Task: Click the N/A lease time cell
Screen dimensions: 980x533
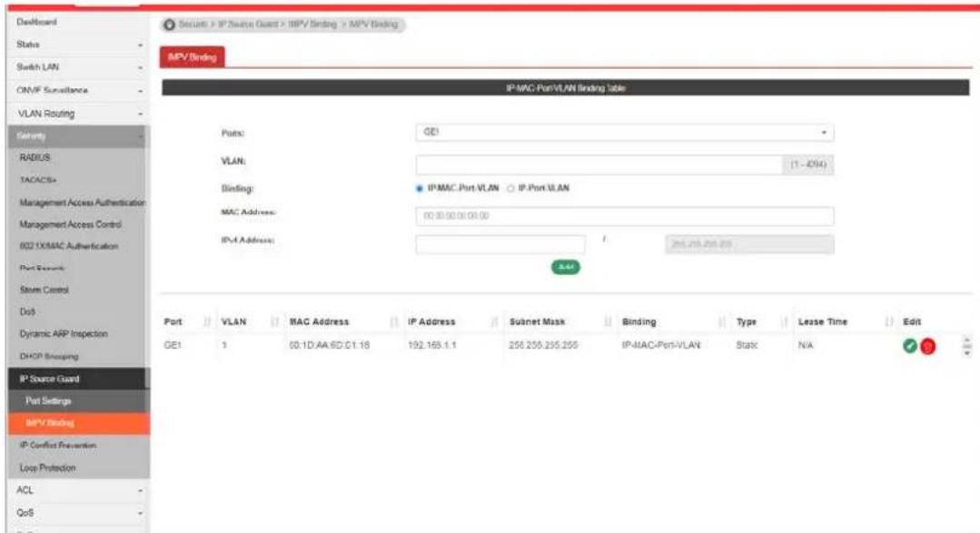Action: pyautogui.click(x=806, y=345)
